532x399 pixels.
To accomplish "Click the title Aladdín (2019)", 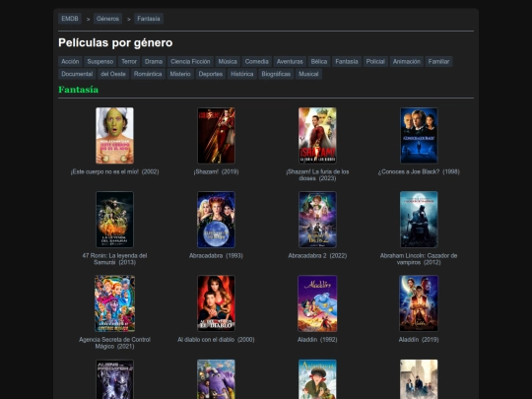I will 419,340.
